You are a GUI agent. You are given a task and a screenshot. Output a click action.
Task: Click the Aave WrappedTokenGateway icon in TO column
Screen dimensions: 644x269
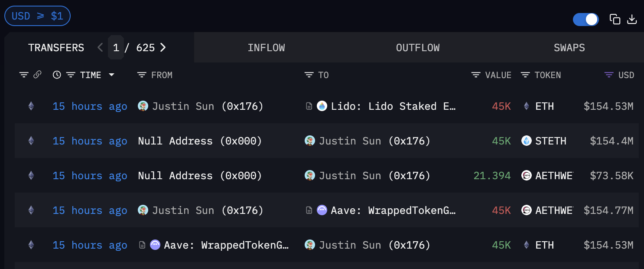coord(322,210)
